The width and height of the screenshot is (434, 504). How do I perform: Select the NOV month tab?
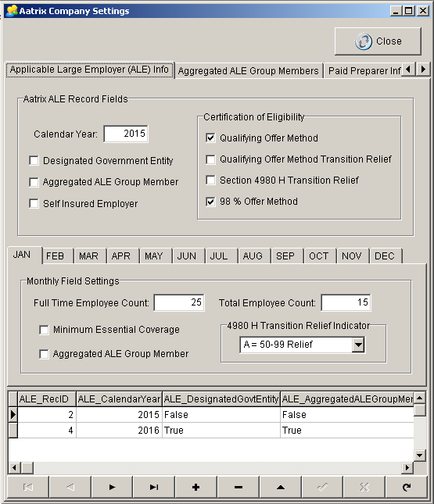(352, 256)
